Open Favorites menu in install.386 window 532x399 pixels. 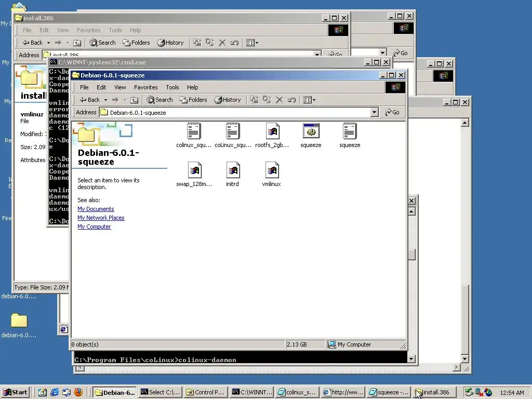point(88,30)
